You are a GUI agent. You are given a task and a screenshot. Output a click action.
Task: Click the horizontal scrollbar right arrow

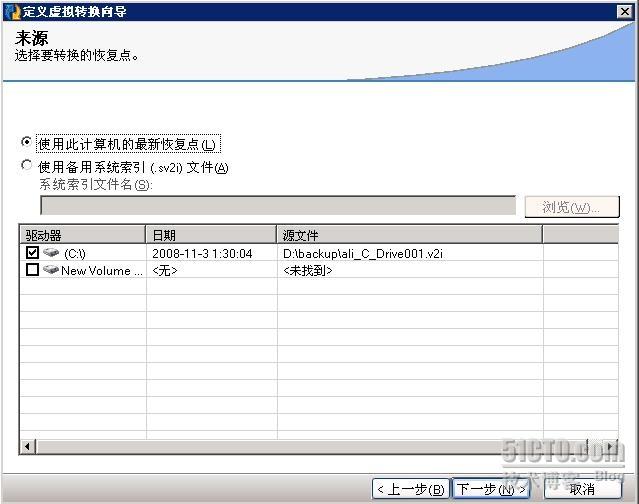610,447
